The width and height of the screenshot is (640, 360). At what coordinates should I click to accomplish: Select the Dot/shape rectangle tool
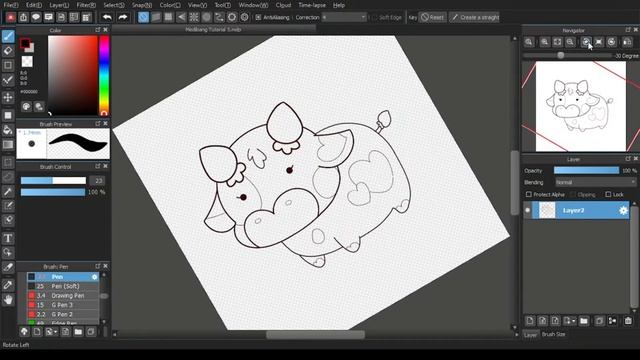click(8, 65)
